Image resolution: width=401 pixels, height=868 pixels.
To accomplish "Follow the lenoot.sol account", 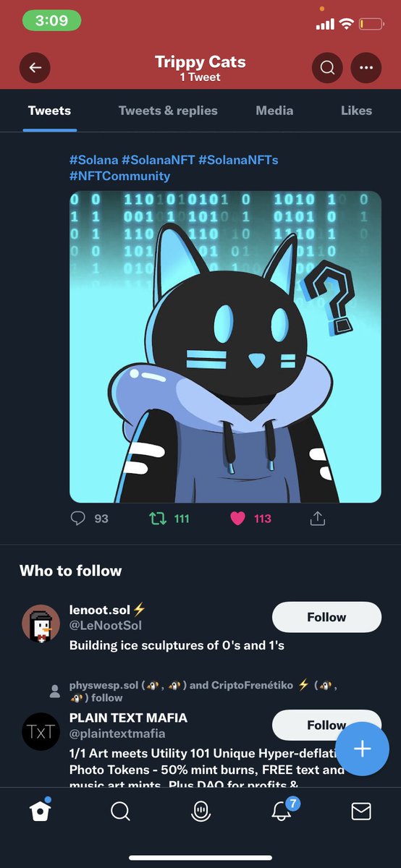I will click(x=326, y=617).
